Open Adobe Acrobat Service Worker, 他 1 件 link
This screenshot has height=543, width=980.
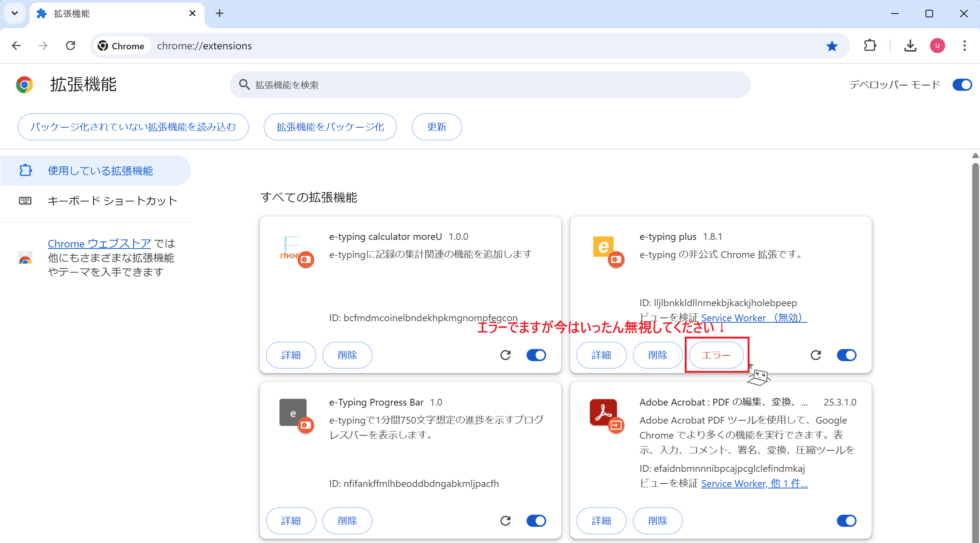tap(754, 483)
